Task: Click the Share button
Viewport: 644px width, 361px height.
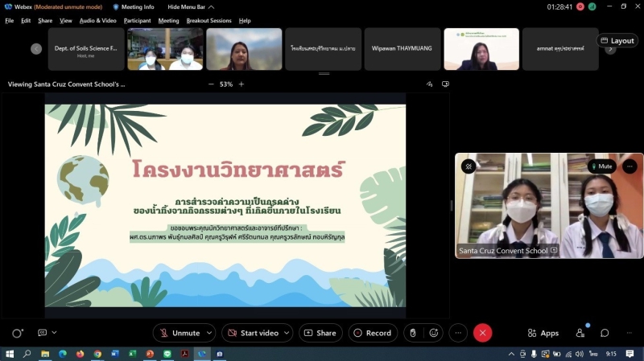Action: (320, 333)
